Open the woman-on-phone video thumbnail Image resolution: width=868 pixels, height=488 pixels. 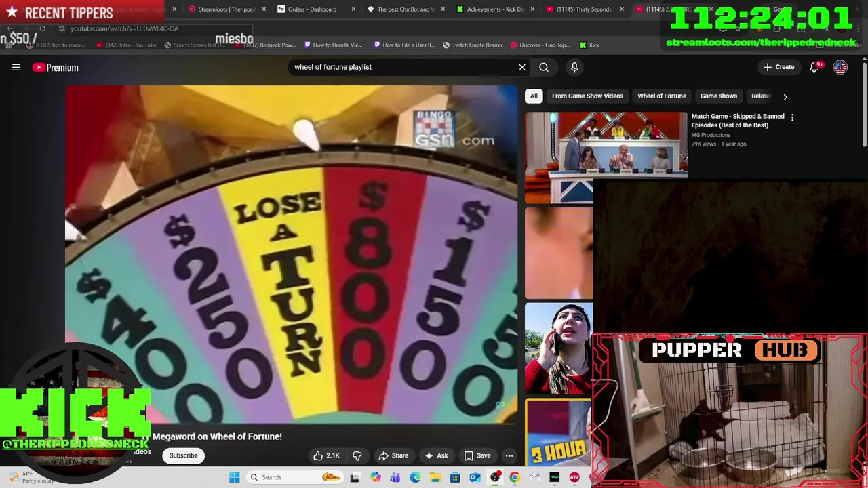click(x=559, y=348)
